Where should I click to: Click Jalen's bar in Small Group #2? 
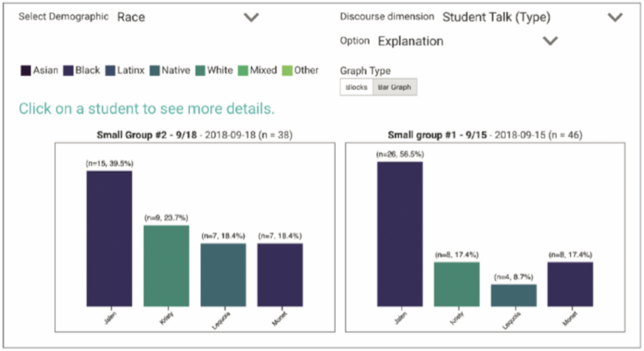[x=109, y=238]
